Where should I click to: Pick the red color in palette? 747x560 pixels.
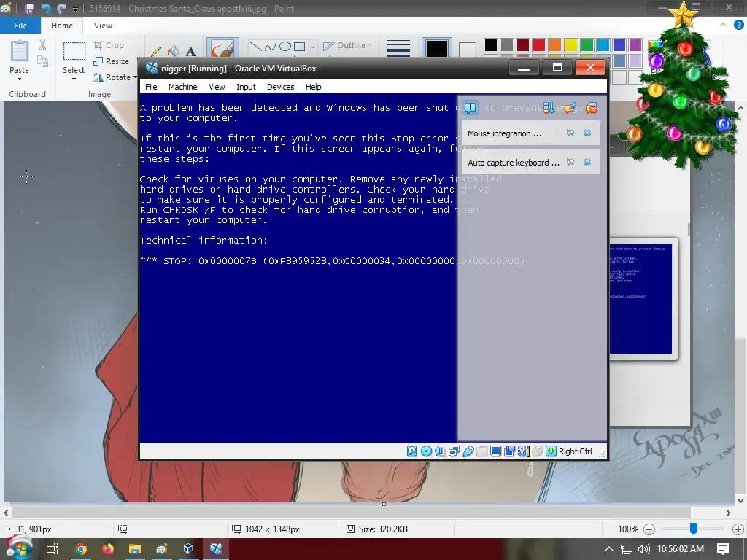(x=539, y=44)
